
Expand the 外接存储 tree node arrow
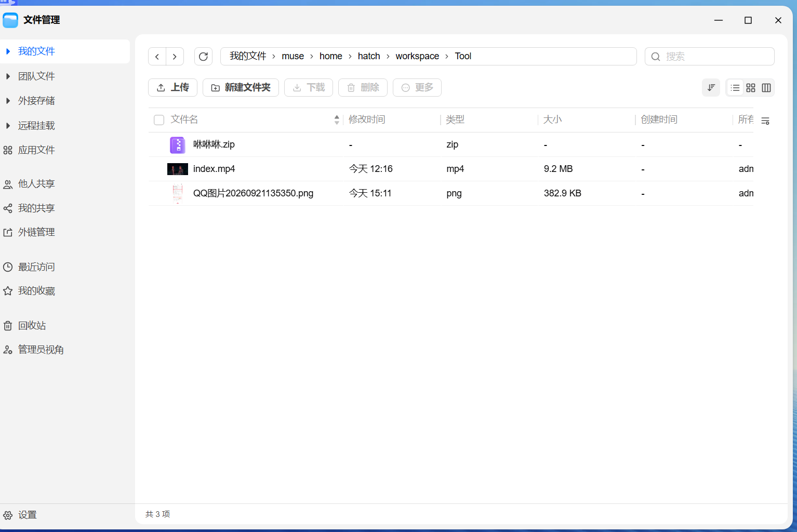pyautogui.click(x=8, y=101)
